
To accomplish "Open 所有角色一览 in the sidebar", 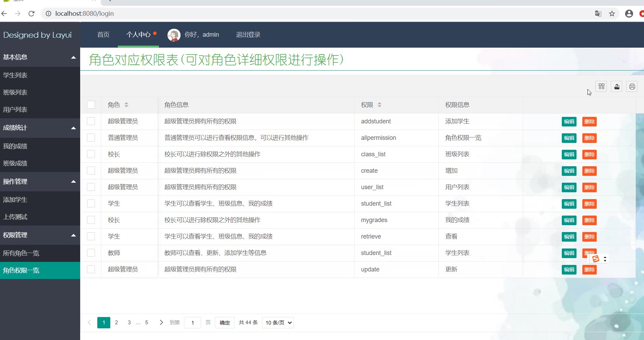I will click(x=21, y=253).
